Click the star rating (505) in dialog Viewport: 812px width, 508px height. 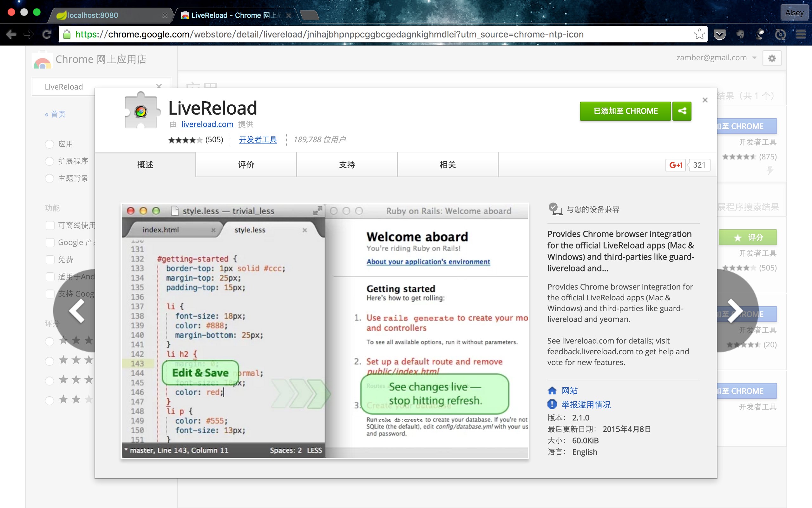(x=196, y=140)
